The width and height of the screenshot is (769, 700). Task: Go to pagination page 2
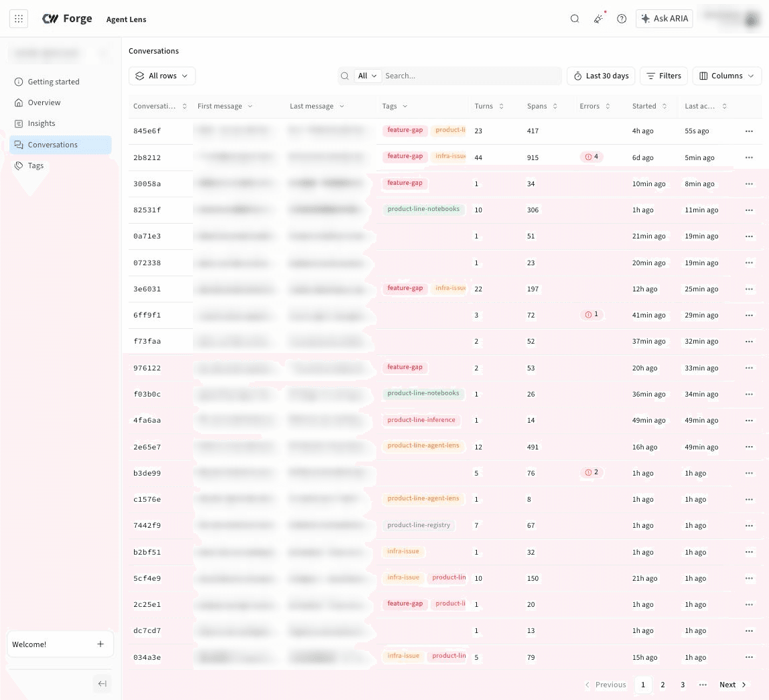(x=662, y=685)
